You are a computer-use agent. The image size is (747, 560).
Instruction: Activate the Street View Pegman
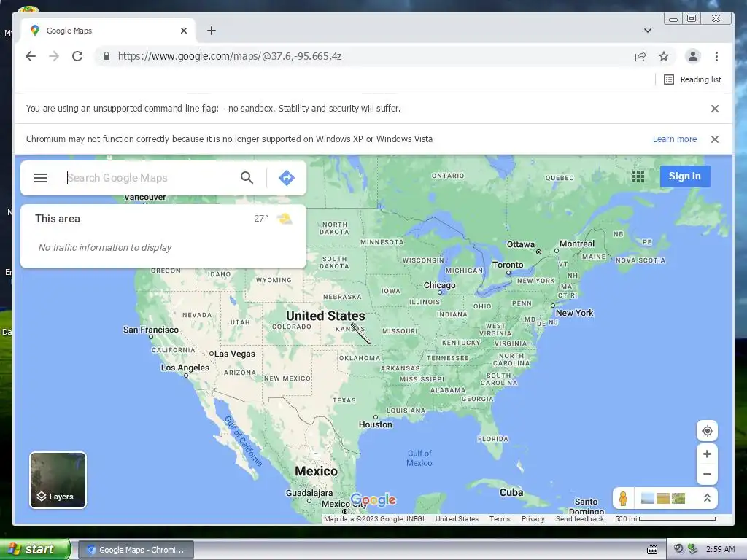pos(623,499)
